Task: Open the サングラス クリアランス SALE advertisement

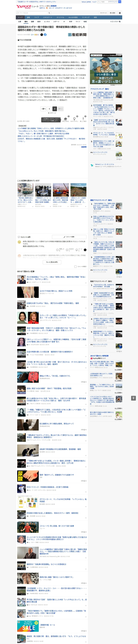Action: point(28,626)
